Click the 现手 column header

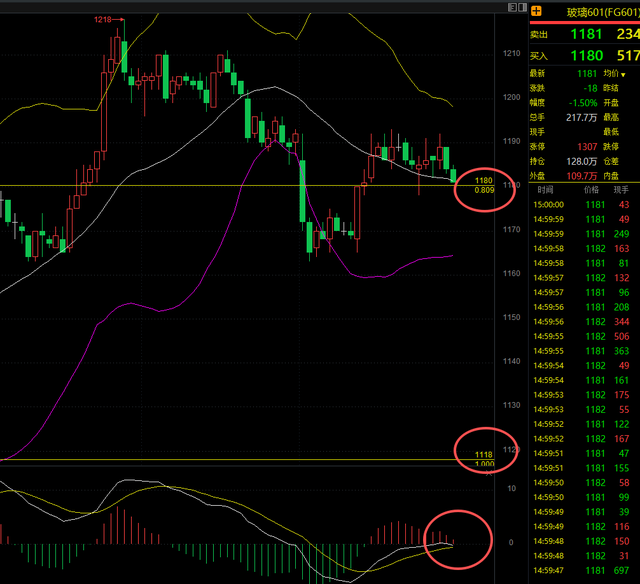[x=621, y=190]
